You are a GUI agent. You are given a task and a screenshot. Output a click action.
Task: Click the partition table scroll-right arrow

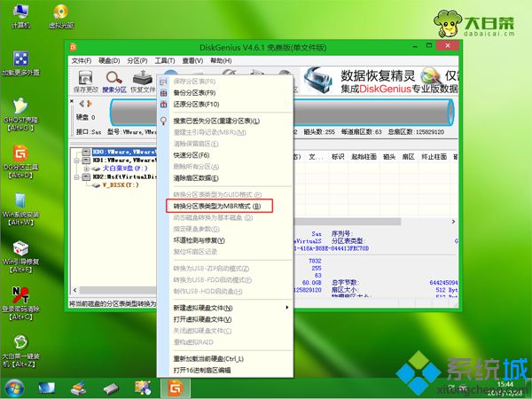click(x=453, y=222)
